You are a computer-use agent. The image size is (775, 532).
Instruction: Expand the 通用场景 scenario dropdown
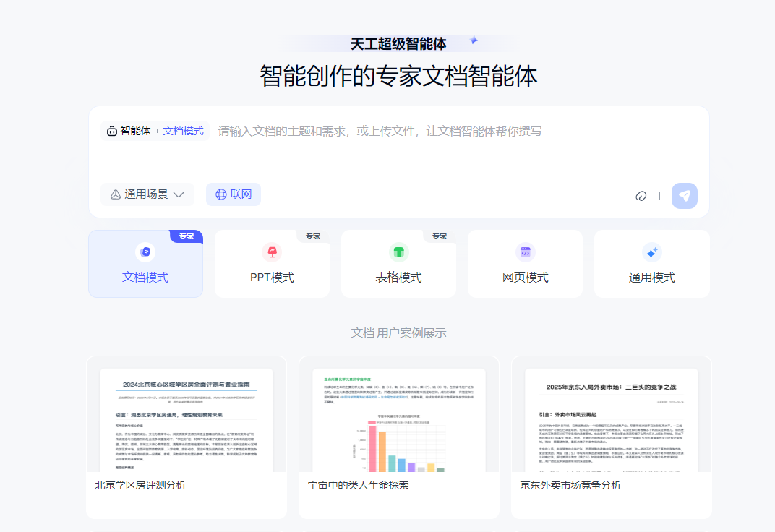tap(147, 194)
